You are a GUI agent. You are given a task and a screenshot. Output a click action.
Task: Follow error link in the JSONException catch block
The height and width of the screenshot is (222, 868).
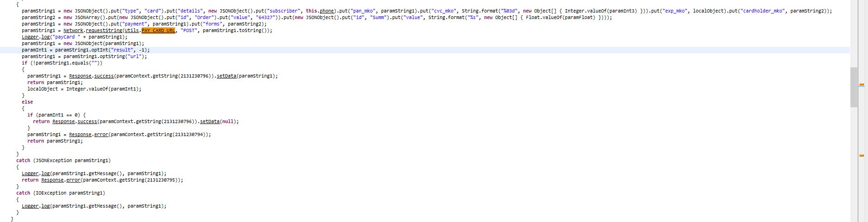73,180
